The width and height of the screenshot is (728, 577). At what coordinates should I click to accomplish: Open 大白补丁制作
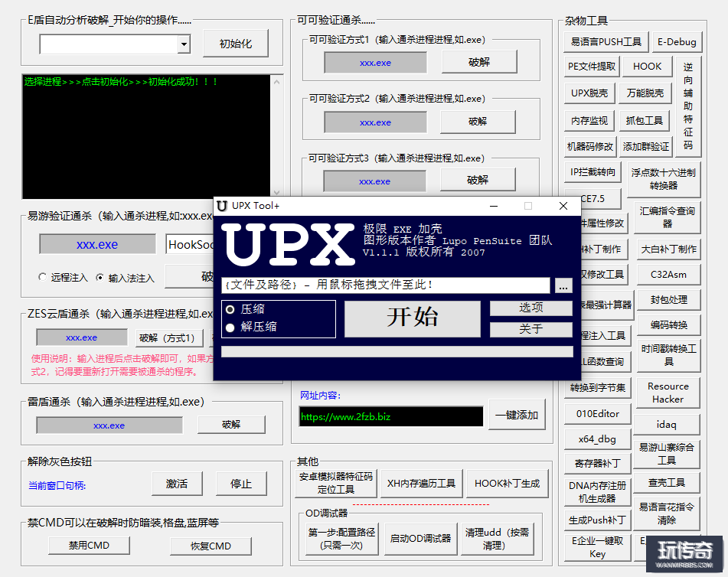point(668,249)
